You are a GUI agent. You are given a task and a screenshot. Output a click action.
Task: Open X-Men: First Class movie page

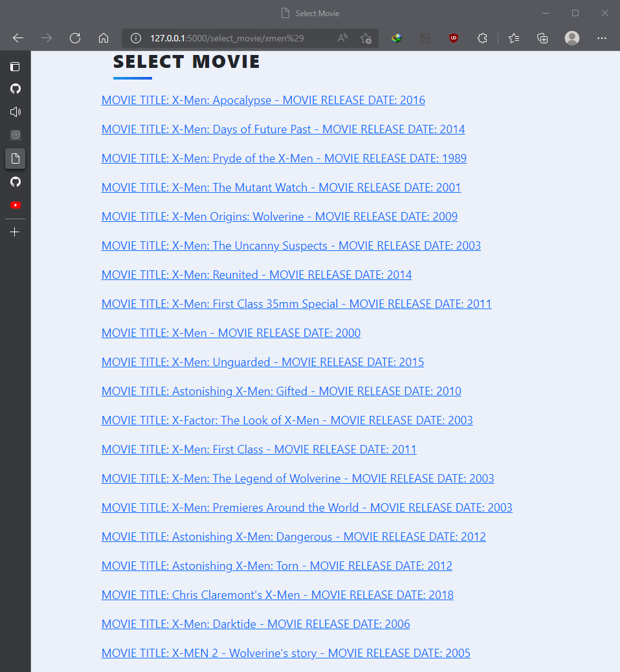[x=258, y=449]
